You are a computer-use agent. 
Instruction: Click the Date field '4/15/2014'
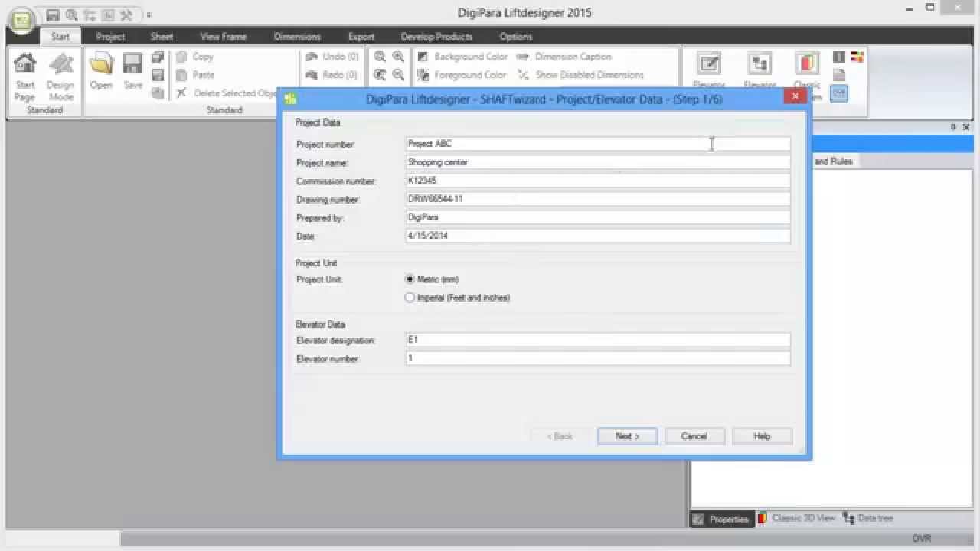click(598, 236)
